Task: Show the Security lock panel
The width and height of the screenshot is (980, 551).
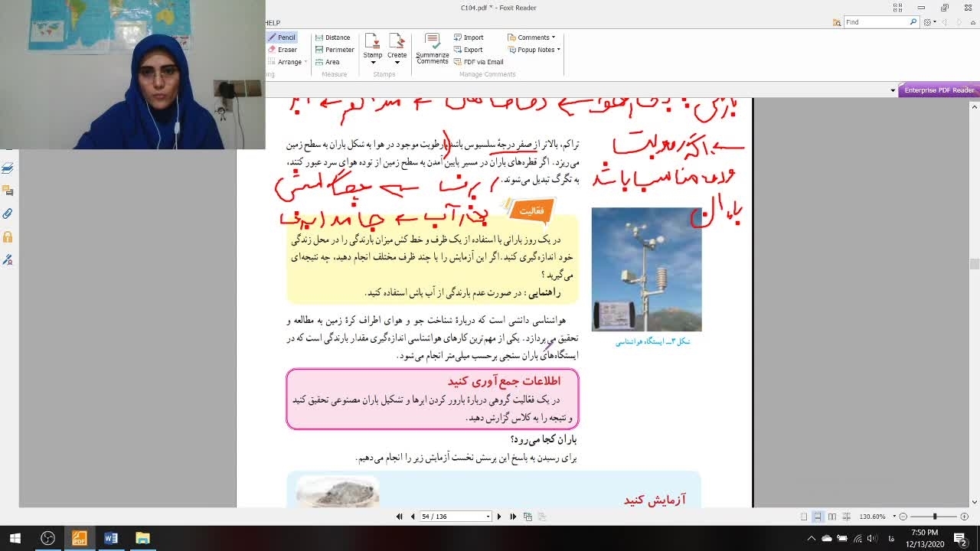Action: pyautogui.click(x=8, y=237)
